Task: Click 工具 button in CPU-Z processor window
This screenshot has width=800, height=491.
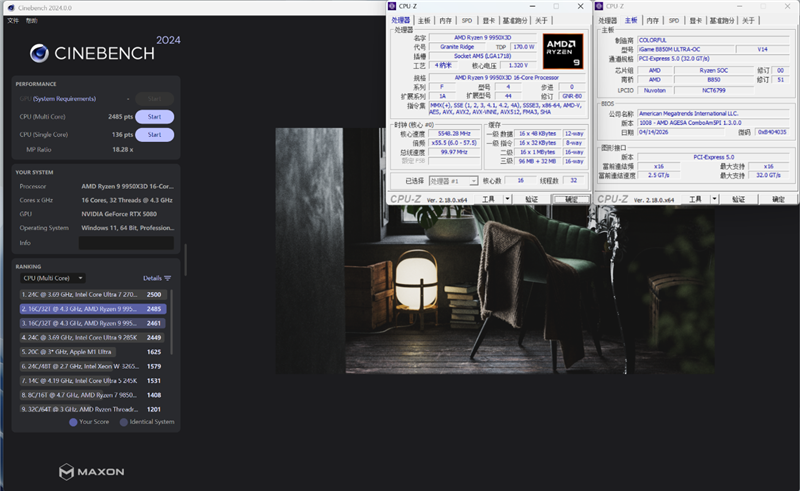Action: (x=489, y=199)
